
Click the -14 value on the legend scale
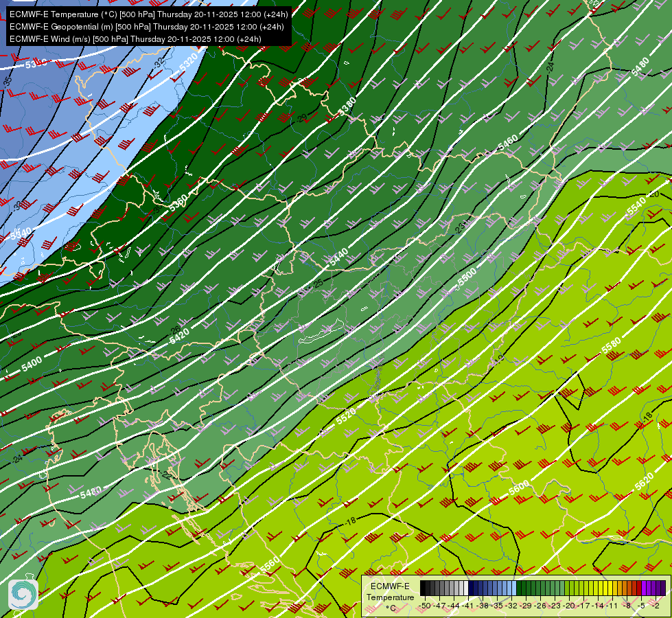[x=599, y=606]
